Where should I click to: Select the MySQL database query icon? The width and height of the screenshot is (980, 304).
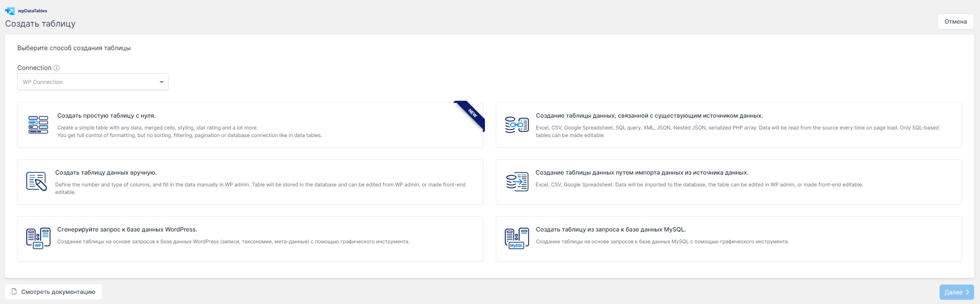point(517,239)
